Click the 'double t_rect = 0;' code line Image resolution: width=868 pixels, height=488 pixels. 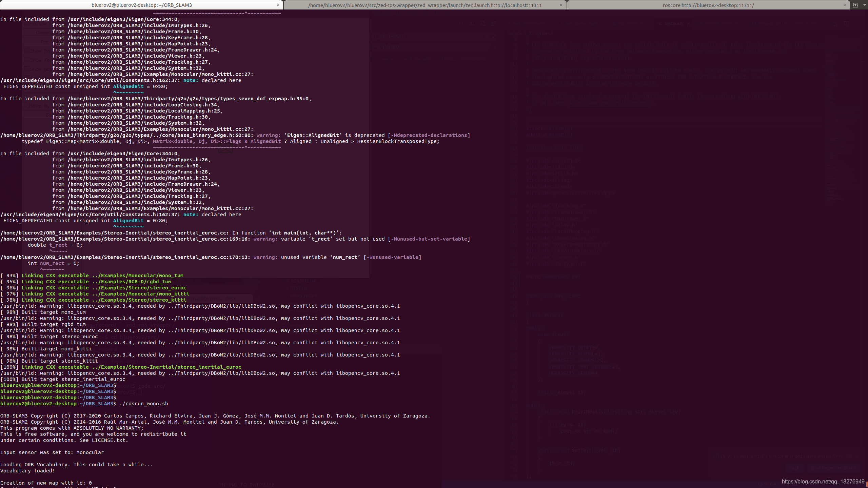[x=55, y=245]
